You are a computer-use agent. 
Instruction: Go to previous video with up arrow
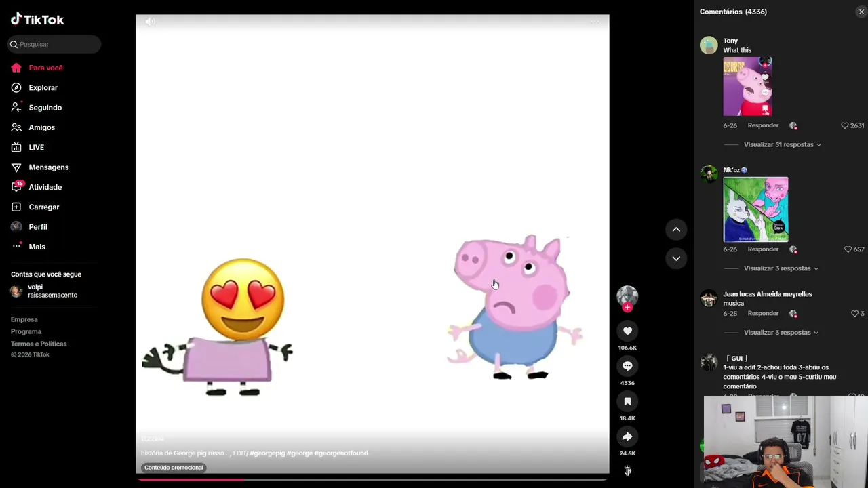676,230
